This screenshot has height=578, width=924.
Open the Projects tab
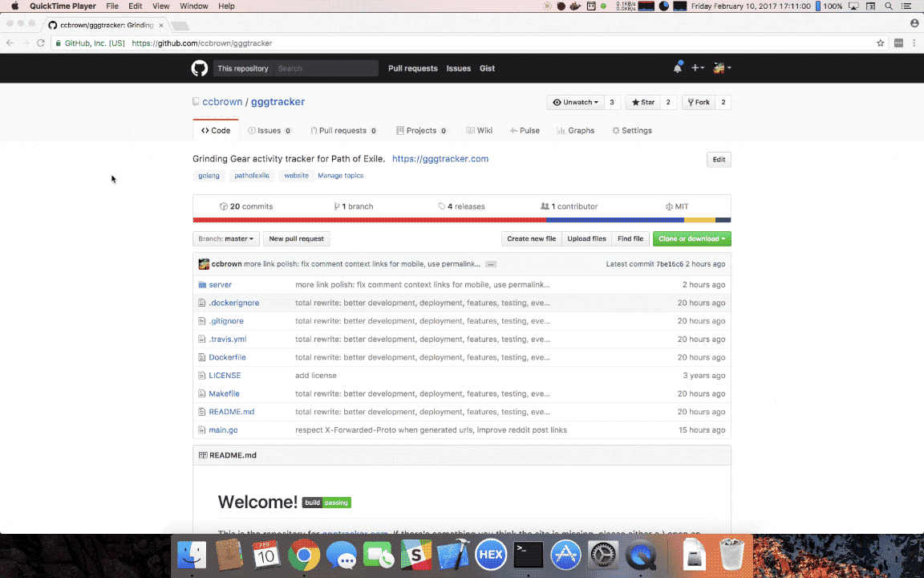click(421, 130)
